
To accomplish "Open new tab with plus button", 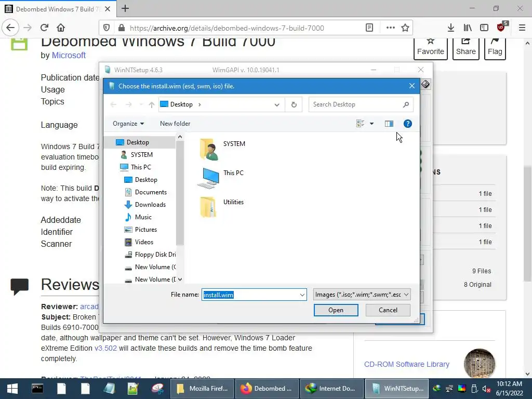I will [x=125, y=8].
